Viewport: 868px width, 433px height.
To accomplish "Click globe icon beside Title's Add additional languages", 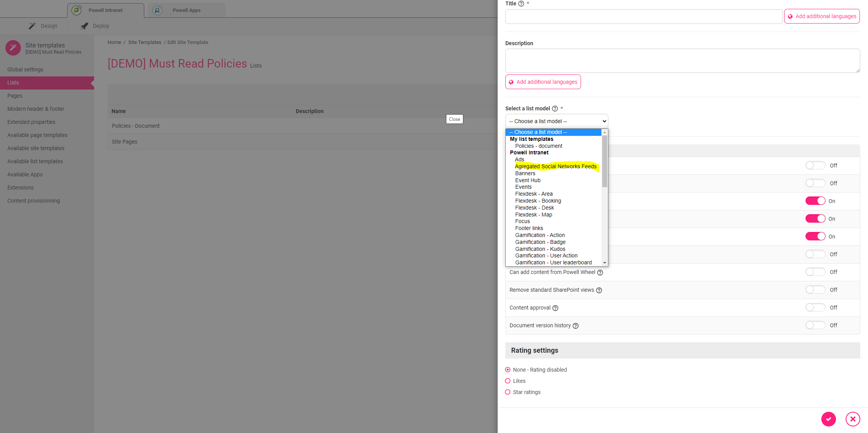I will (790, 17).
